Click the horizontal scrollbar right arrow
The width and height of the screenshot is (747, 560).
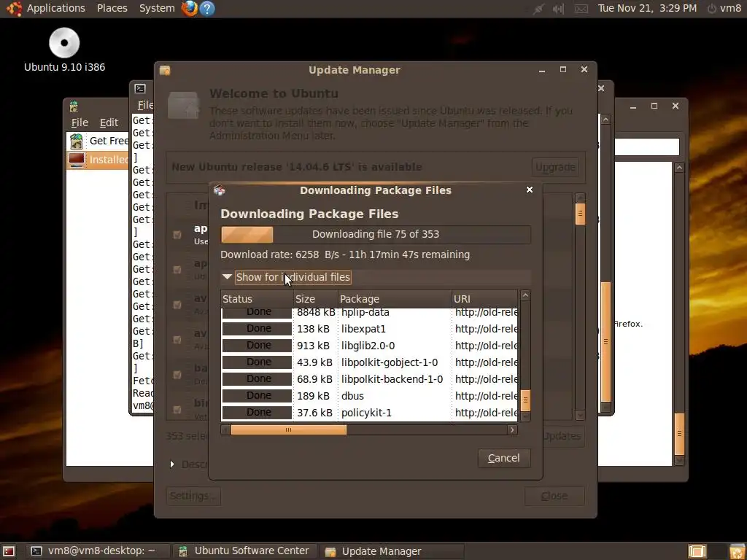(x=512, y=430)
